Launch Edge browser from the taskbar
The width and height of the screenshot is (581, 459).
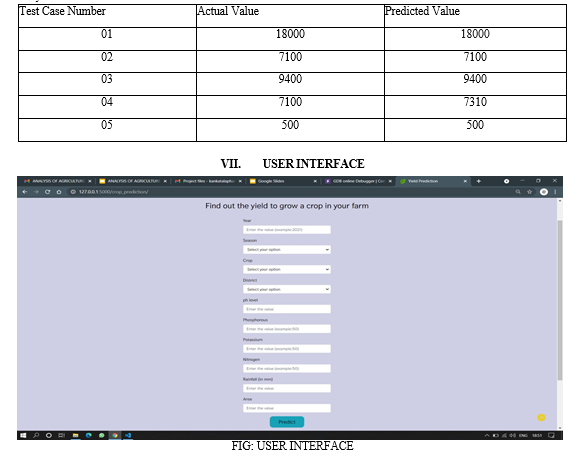pos(89,435)
